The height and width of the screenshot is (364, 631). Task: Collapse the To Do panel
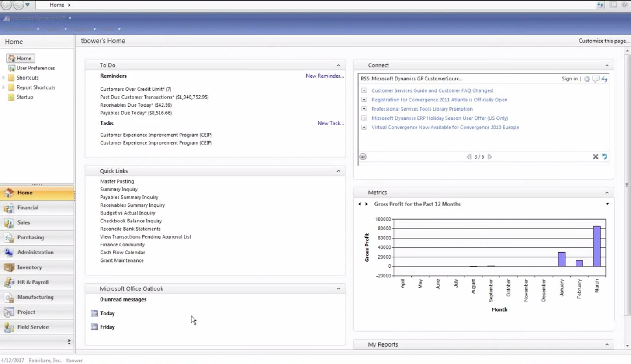[339, 65]
